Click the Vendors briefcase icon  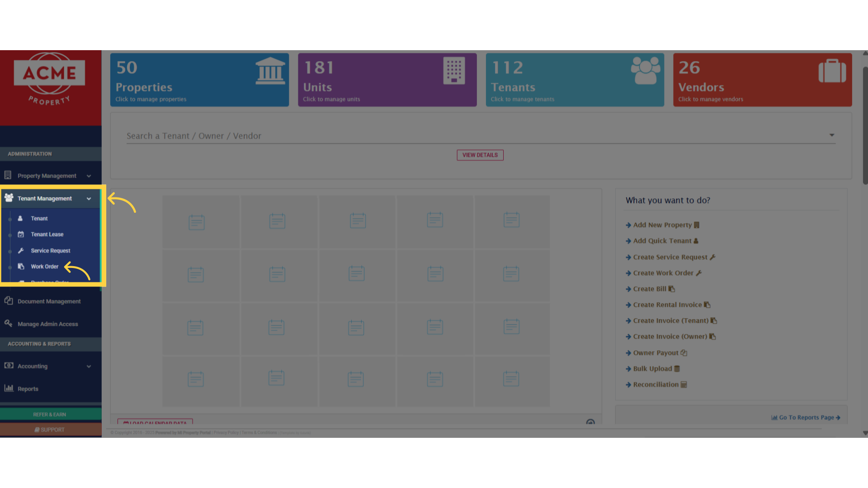click(x=832, y=71)
